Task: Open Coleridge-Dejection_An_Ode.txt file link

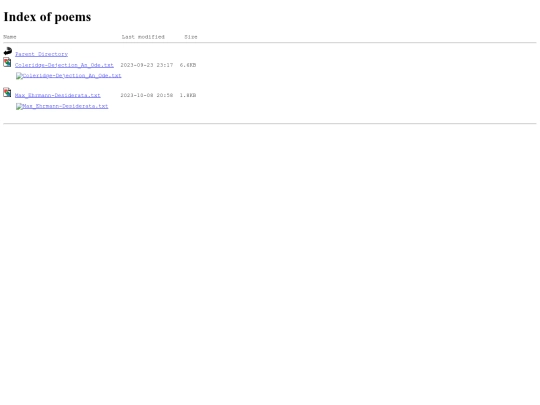Action: click(x=64, y=65)
